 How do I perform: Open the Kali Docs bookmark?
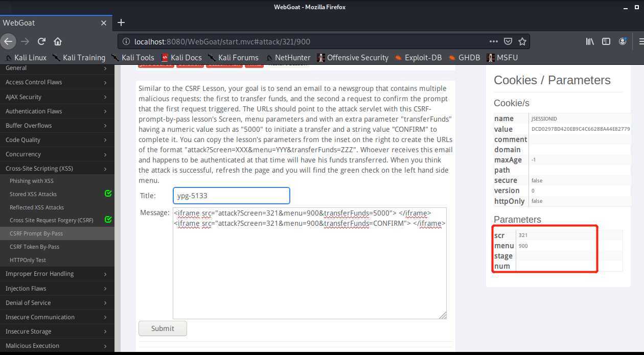181,58
